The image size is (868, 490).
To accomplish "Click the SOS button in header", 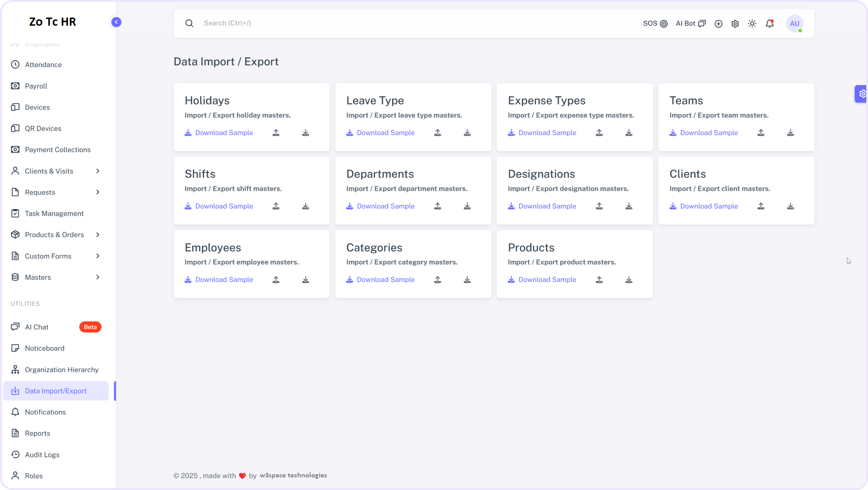I will (655, 23).
